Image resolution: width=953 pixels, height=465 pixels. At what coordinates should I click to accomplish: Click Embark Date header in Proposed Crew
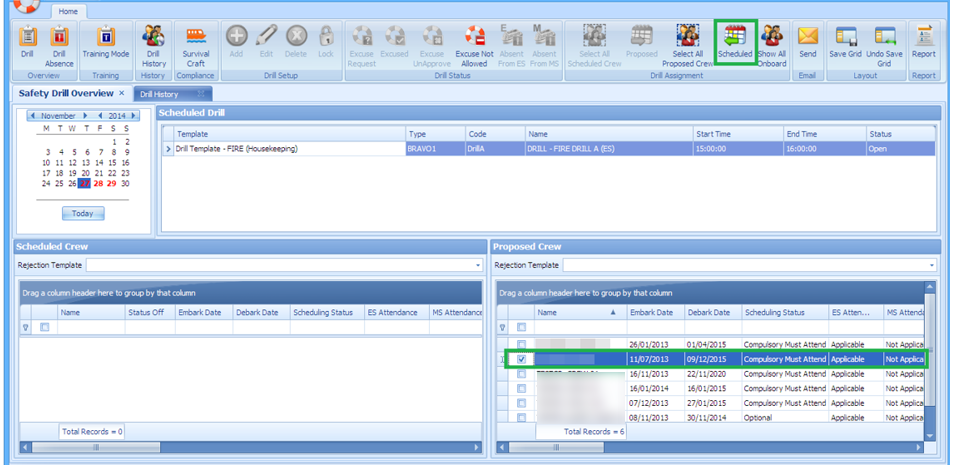click(656, 312)
